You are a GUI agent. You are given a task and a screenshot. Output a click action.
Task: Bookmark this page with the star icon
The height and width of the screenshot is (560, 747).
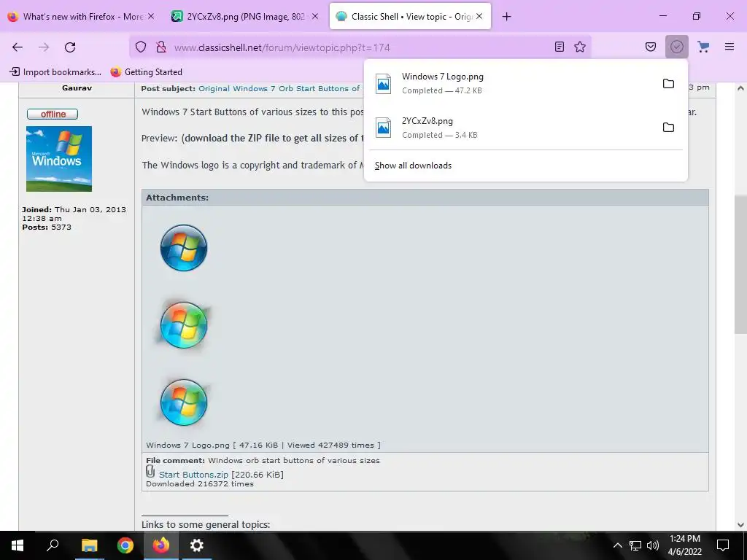pyautogui.click(x=580, y=47)
